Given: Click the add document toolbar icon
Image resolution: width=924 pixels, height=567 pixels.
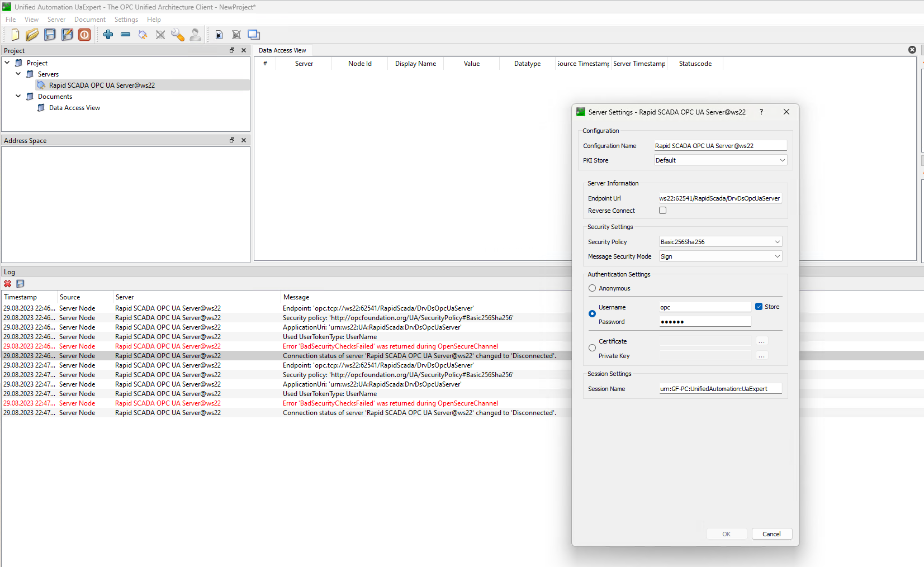Looking at the screenshot, I should (219, 35).
